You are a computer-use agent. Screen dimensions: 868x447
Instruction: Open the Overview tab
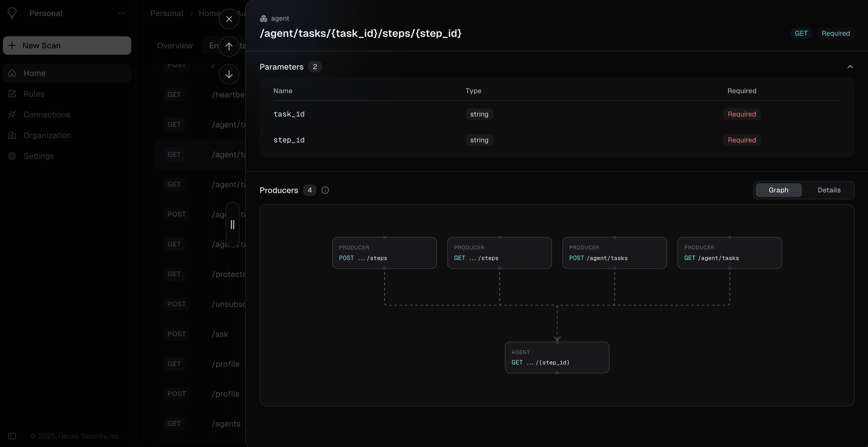[174, 45]
